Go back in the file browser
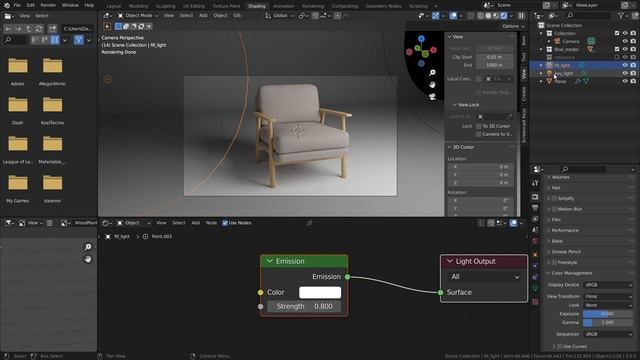The width and height of the screenshot is (640, 360). [x=8, y=29]
